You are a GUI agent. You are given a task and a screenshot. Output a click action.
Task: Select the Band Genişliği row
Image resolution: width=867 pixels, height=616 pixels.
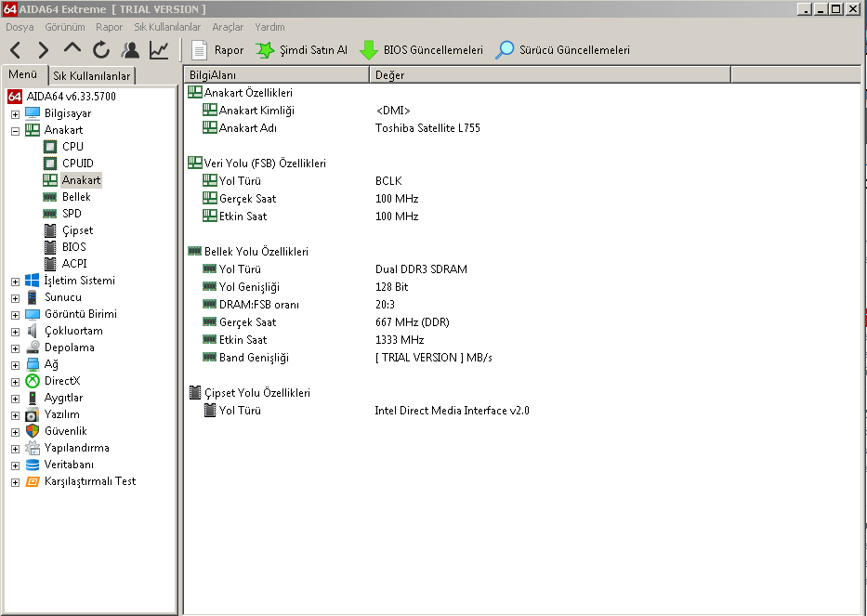522,357
